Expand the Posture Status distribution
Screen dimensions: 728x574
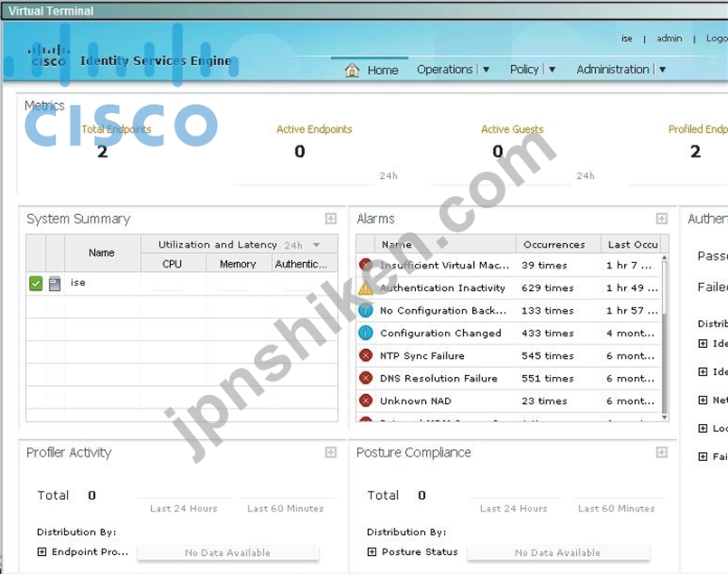point(372,551)
